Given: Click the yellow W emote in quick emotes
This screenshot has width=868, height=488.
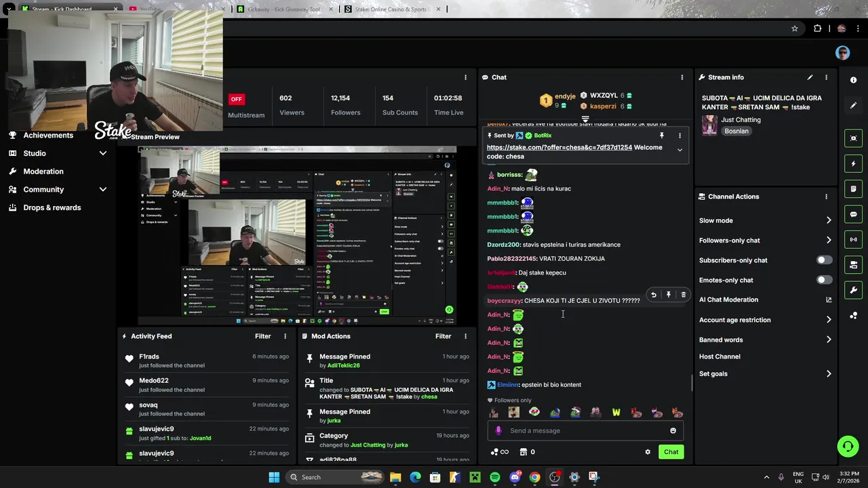Looking at the screenshot, I should point(616,412).
